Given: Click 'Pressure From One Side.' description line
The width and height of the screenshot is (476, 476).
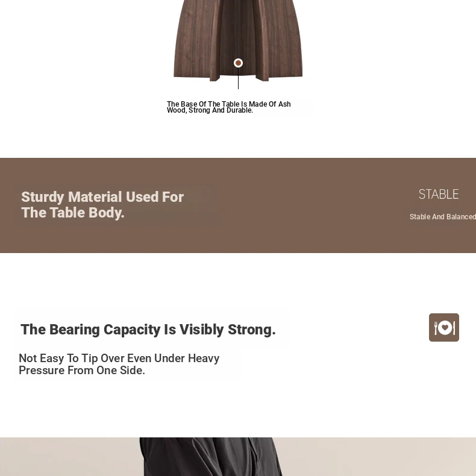Looking at the screenshot, I should pyautogui.click(x=82, y=371).
